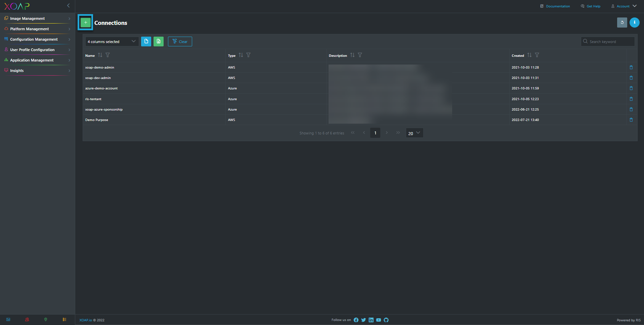Expand Platform Management menu
The height and width of the screenshot is (325, 644).
pos(37,29)
